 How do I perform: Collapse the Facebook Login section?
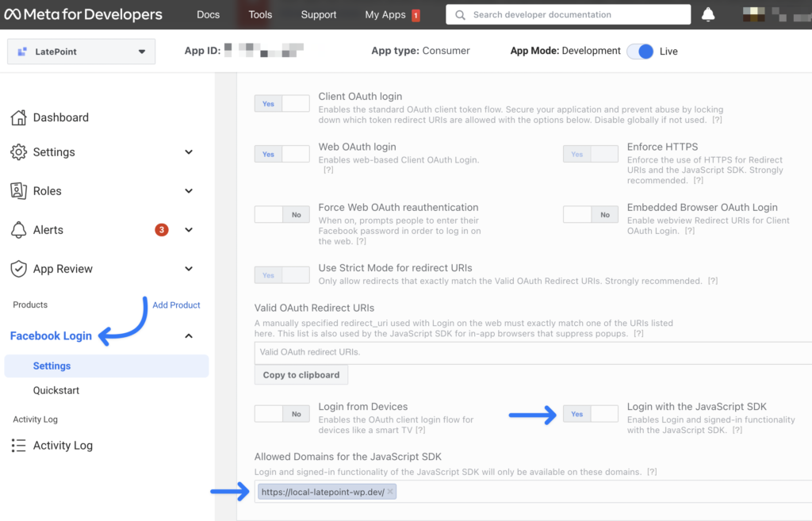click(188, 335)
